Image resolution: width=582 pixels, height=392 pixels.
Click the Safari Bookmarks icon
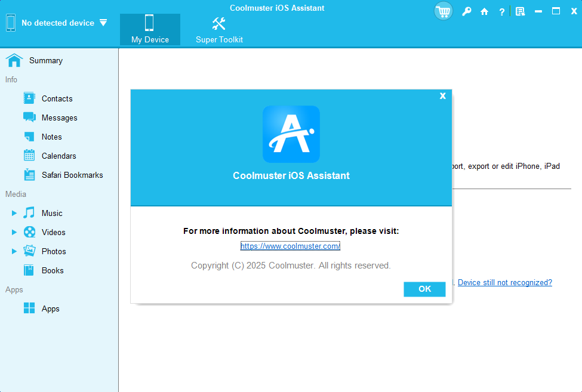[x=29, y=175]
